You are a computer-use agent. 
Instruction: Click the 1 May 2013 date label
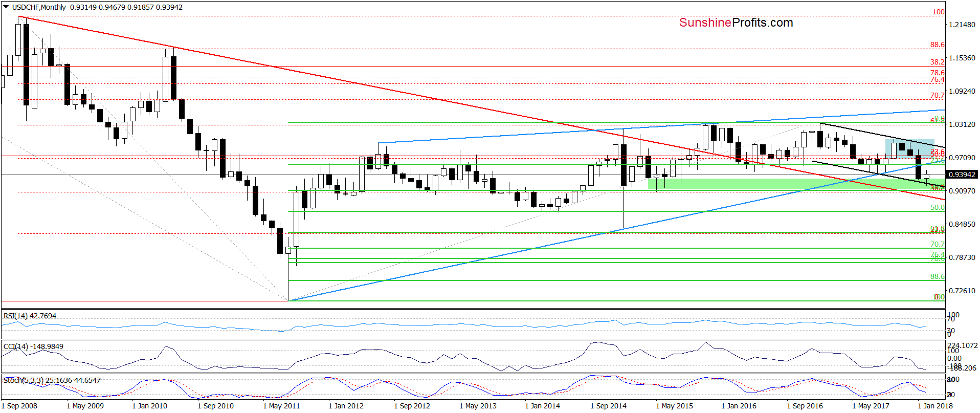pyautogui.click(x=478, y=406)
